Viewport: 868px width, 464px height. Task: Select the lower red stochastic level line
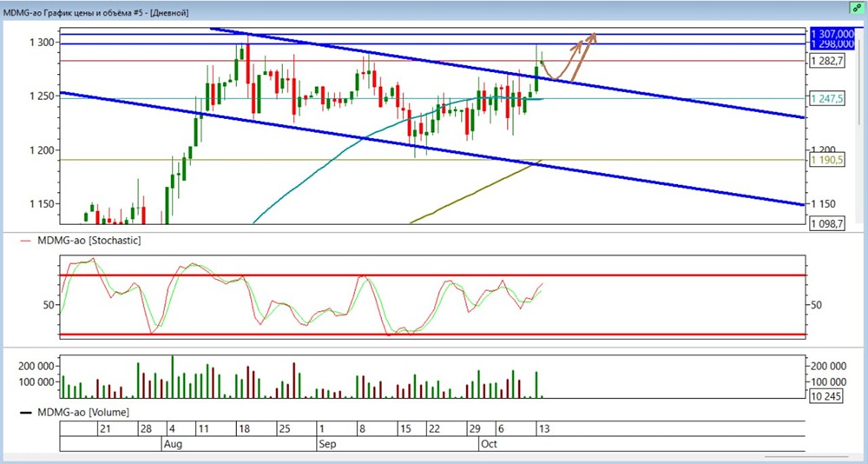pos(431,335)
